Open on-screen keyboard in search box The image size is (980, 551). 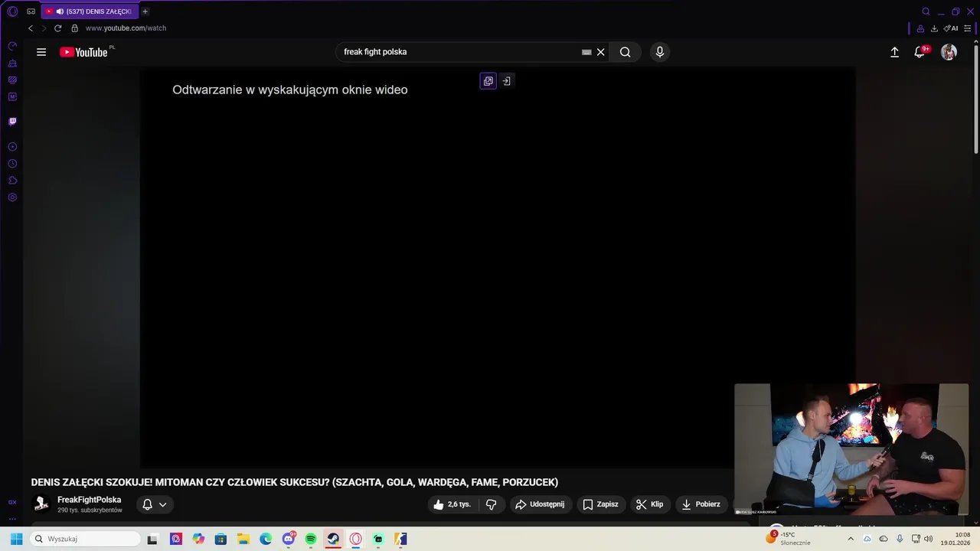tap(586, 52)
